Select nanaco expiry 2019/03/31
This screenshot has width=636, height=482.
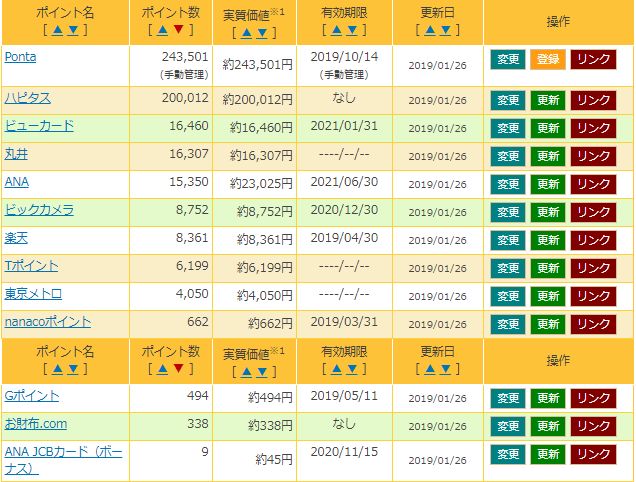click(x=344, y=322)
